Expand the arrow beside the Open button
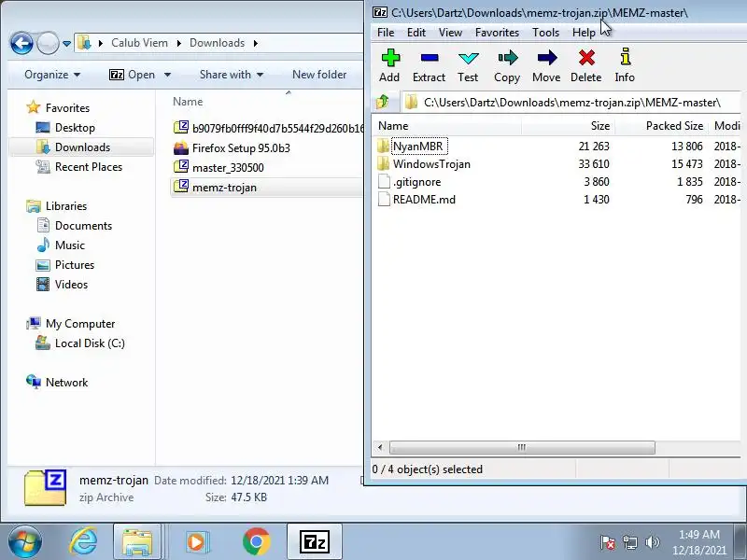Screen dimensions: 747x560 pyautogui.click(x=167, y=75)
